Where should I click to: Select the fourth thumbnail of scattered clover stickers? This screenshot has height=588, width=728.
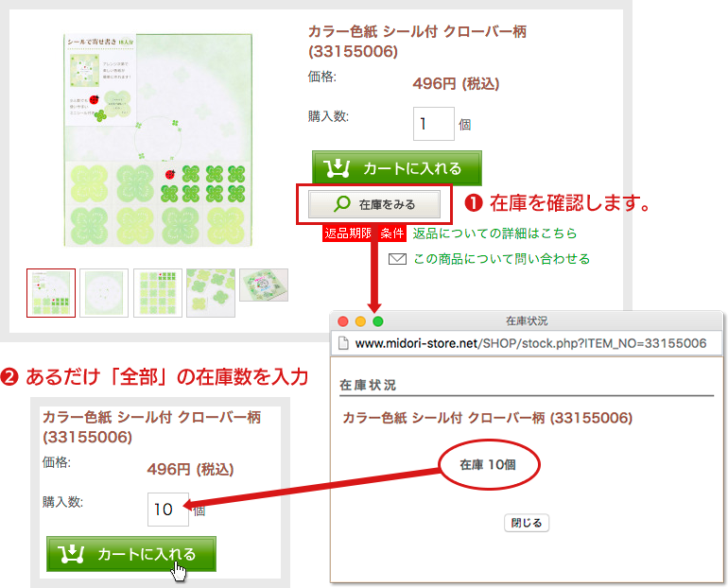pos(211,293)
